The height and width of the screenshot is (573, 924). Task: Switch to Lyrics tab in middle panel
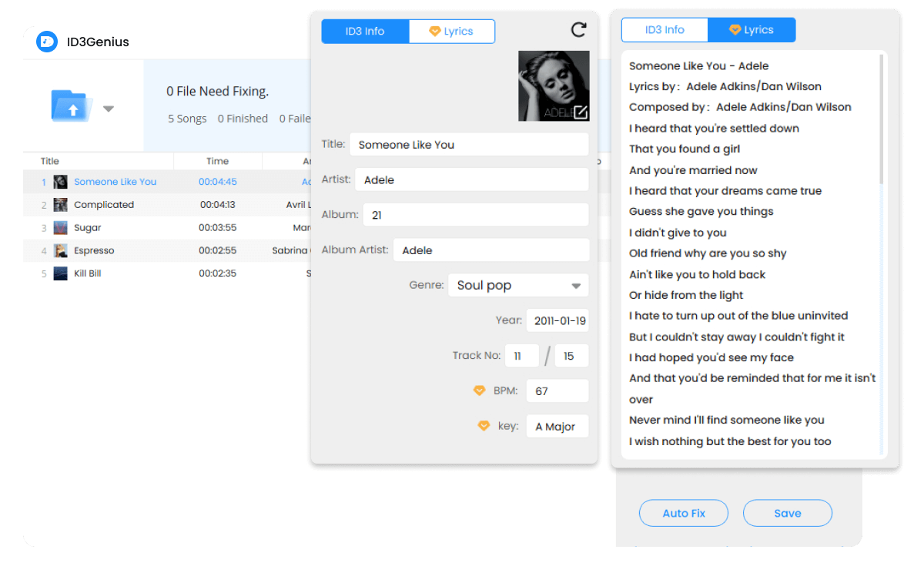[451, 32]
